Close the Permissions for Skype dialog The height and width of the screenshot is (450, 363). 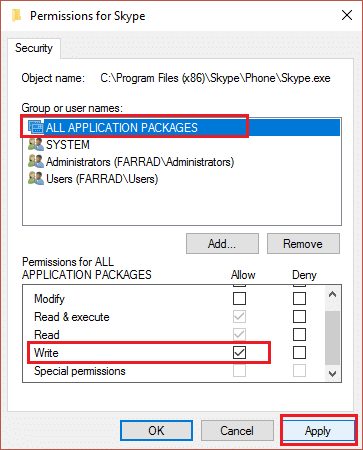click(x=347, y=15)
